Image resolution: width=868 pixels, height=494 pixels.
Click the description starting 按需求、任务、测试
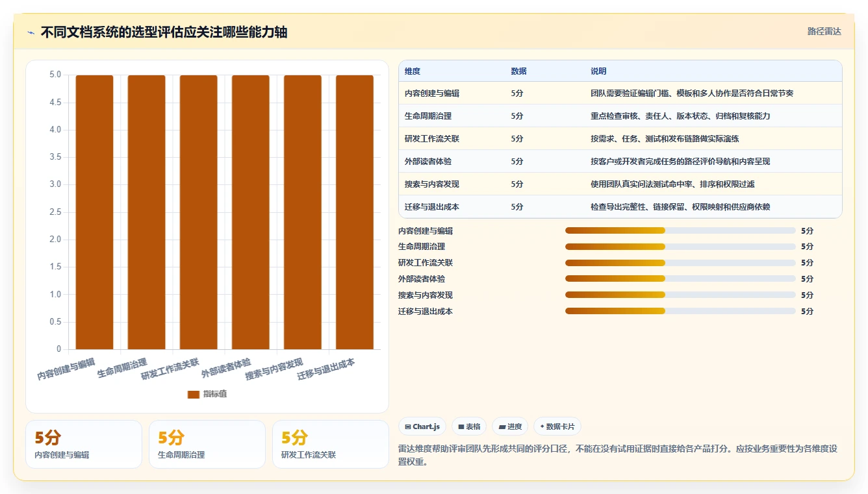pos(665,139)
